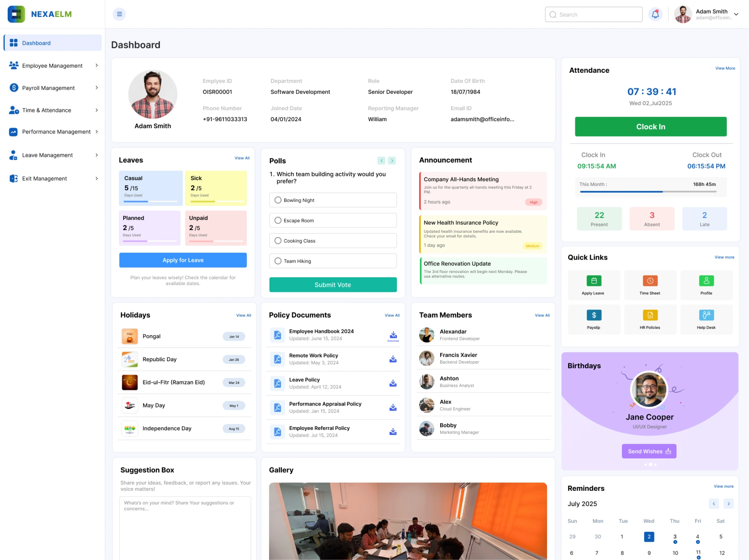Click the Send Wishes button
The image size is (749, 560).
[649, 451]
